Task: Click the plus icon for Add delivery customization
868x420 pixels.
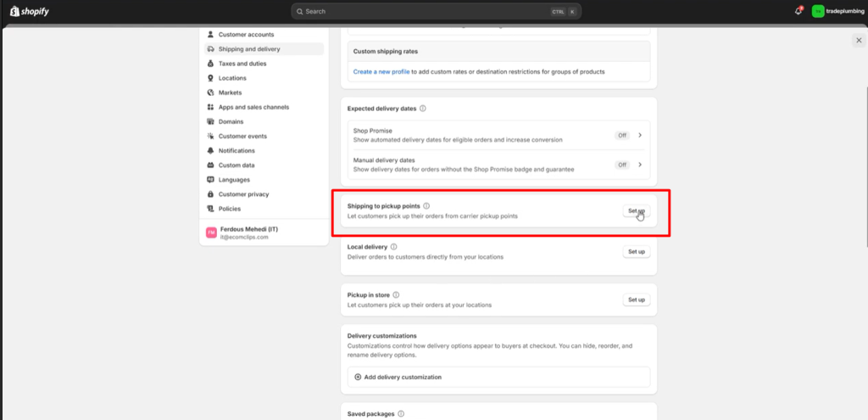Action: (x=358, y=377)
